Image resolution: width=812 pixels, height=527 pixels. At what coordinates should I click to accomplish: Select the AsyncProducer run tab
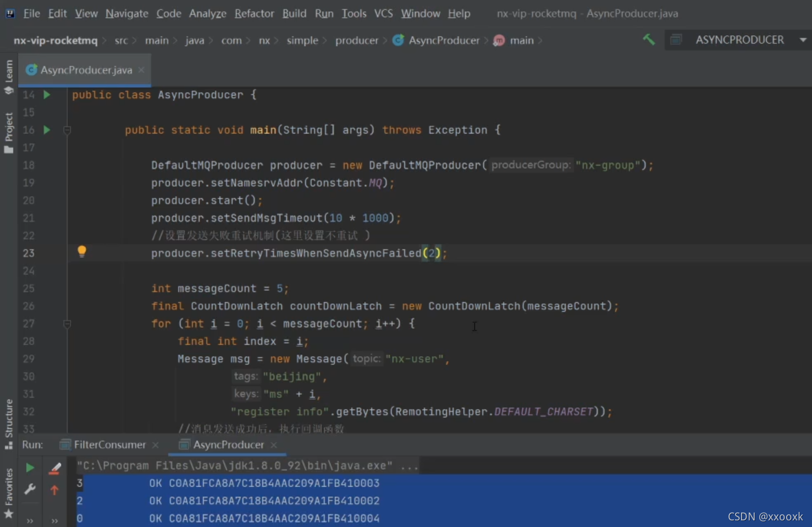pyautogui.click(x=222, y=444)
